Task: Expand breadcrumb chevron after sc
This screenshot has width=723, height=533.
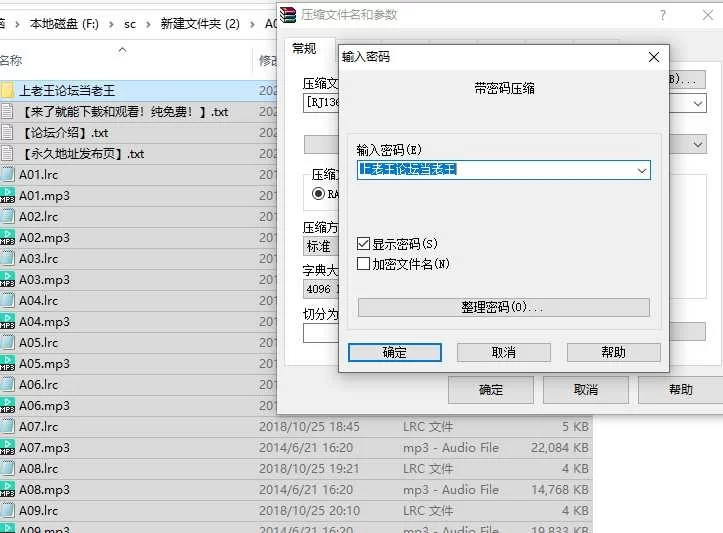Action: click(x=148, y=24)
